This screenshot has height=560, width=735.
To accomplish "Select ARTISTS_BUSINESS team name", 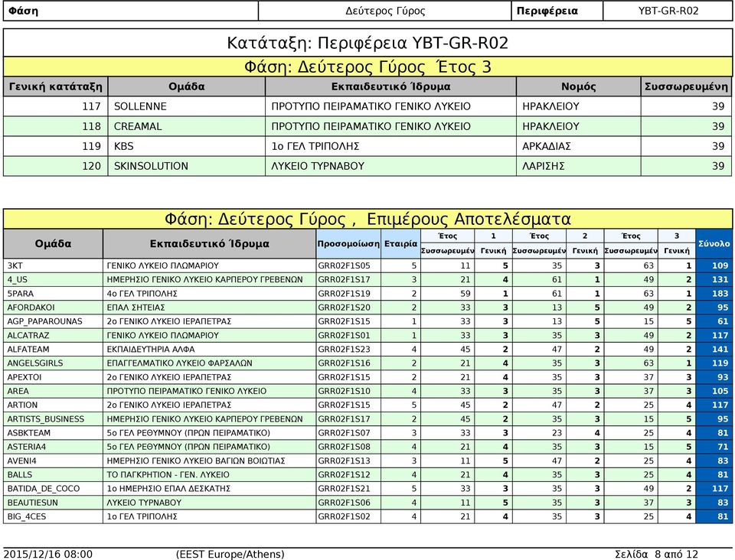I will pos(45,419).
